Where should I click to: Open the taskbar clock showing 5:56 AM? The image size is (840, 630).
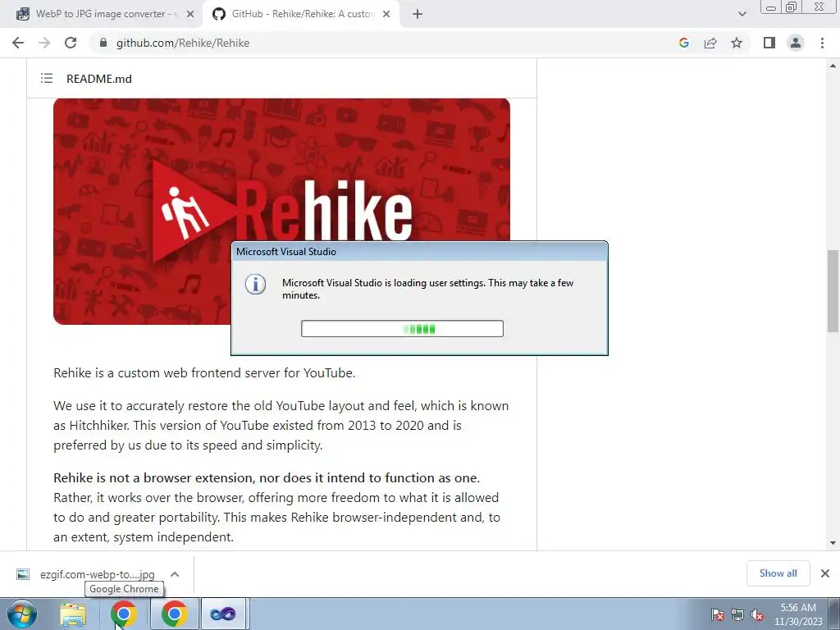[797, 614]
